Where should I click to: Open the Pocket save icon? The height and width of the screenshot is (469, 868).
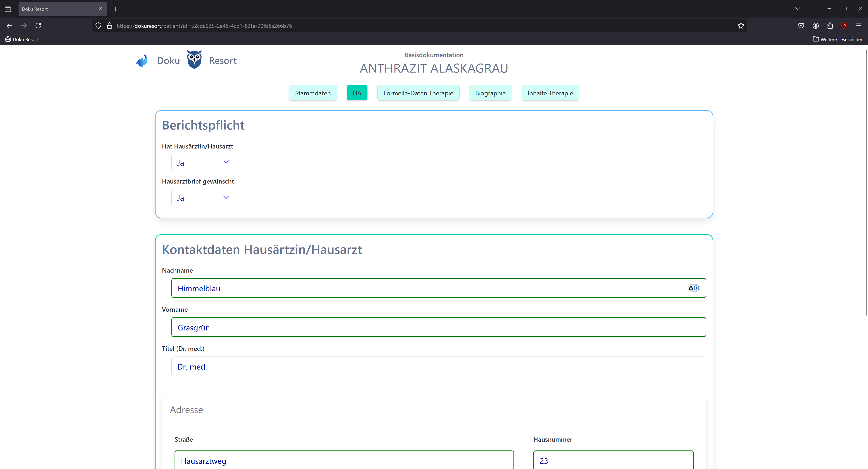801,26
